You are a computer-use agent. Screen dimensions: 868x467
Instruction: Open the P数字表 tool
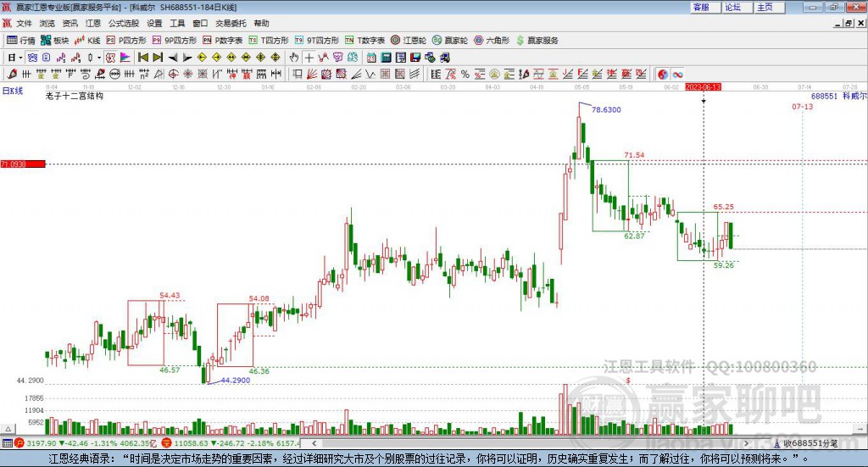(x=223, y=41)
